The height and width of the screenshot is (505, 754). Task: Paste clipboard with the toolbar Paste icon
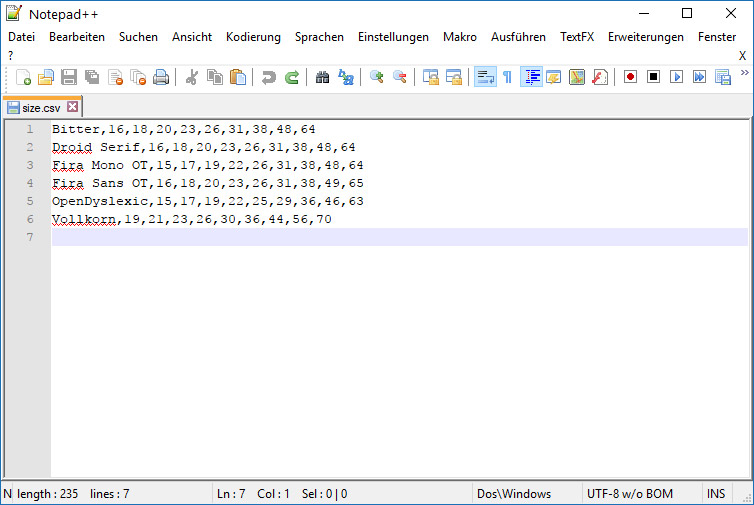coord(238,77)
